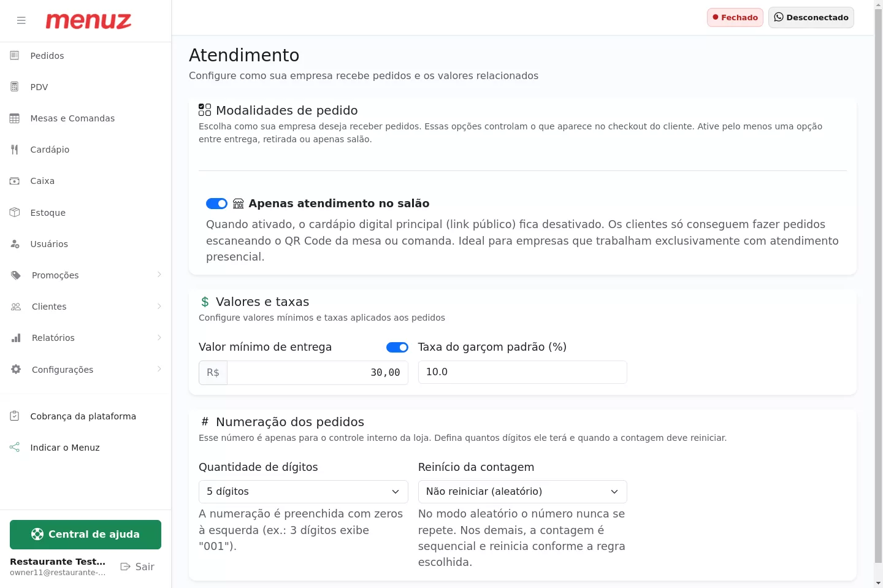Click the WhatsApp icon in Desconectado badge

[779, 17]
